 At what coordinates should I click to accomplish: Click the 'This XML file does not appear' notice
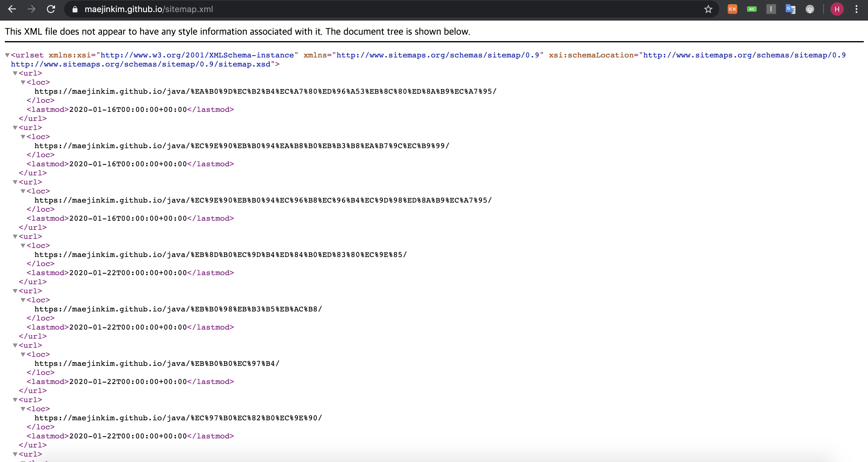[x=237, y=31]
